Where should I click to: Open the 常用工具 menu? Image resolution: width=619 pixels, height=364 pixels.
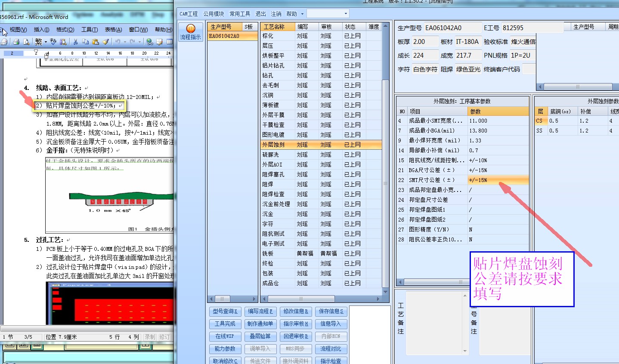(x=240, y=14)
